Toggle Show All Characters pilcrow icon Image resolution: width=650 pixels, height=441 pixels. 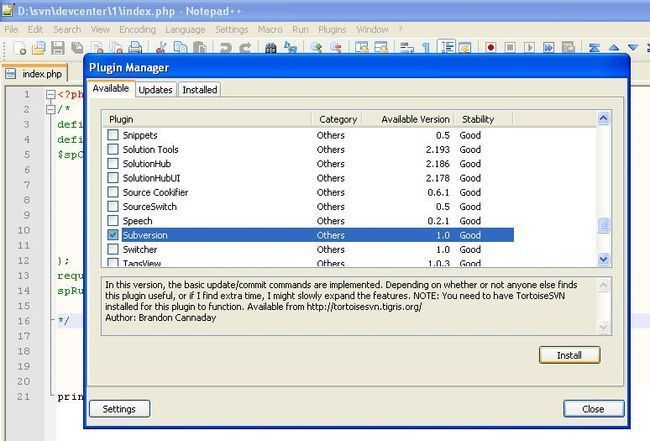pos(426,48)
